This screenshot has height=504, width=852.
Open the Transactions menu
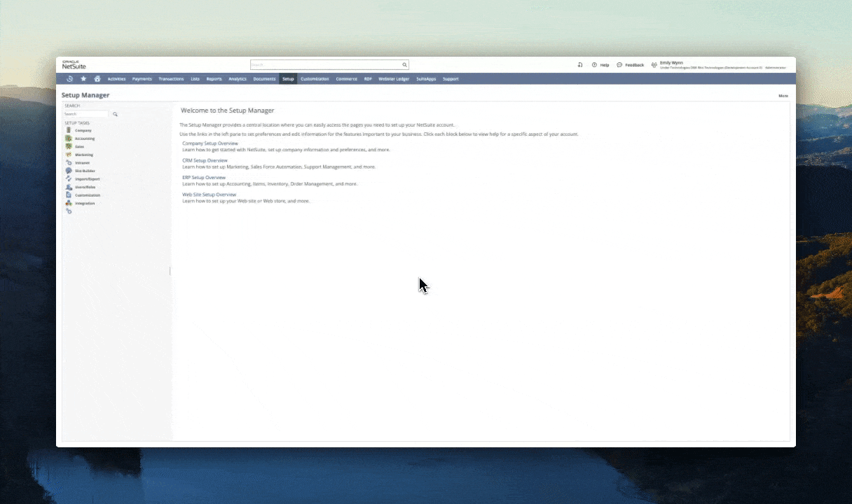coord(171,78)
